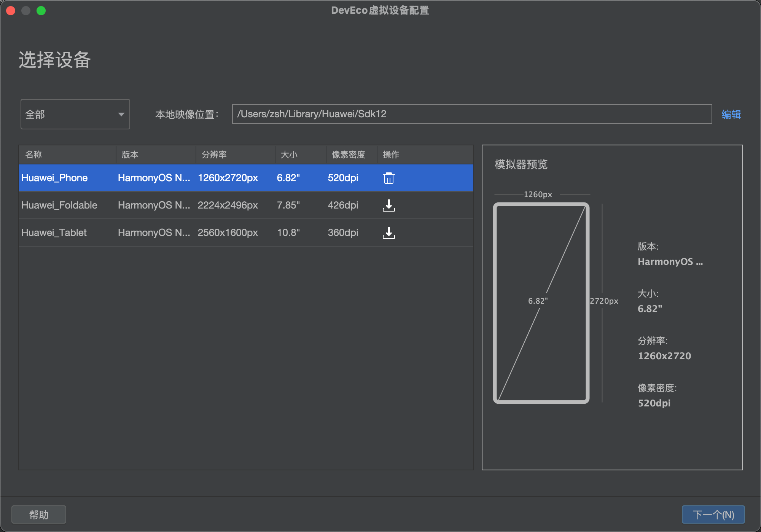
Task: Click the 编辑 link
Action: tap(731, 114)
